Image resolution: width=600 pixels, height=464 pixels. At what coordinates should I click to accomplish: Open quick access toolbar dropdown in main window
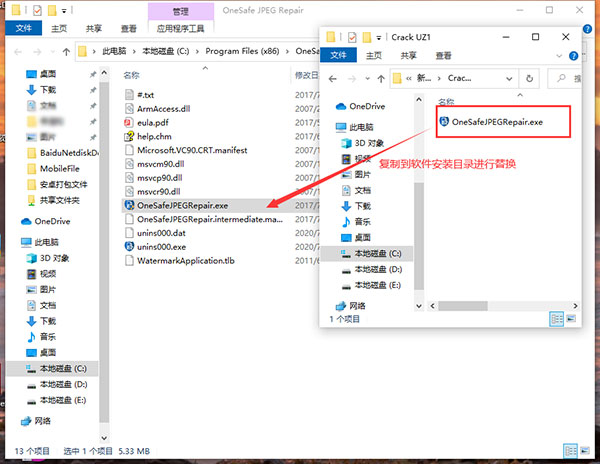64,11
